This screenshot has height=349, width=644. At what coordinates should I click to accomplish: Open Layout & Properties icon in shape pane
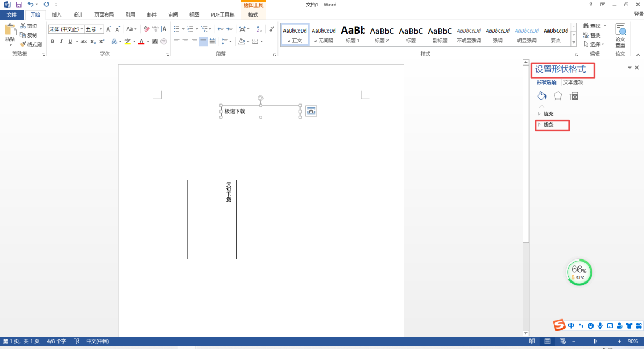(x=574, y=96)
